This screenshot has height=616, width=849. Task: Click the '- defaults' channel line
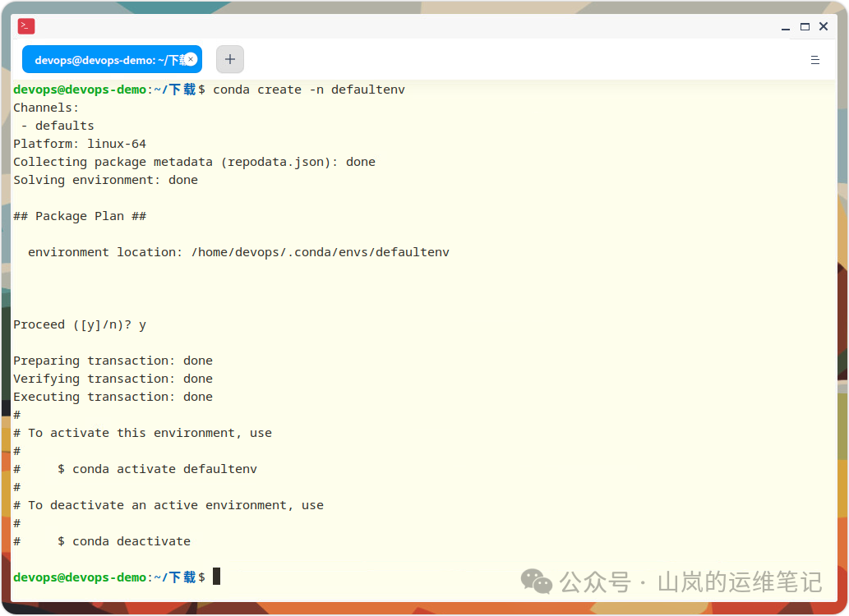(58, 126)
